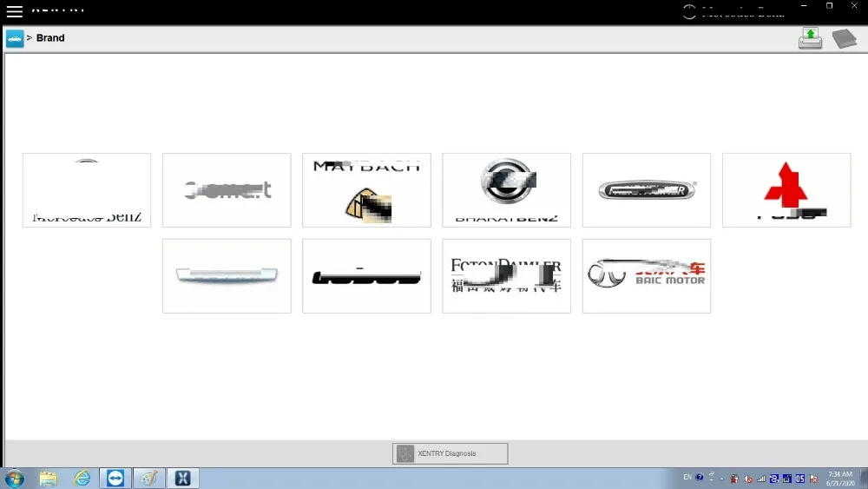This screenshot has width=868, height=489.
Task: Open TeamViewer from the taskbar
Action: click(x=115, y=478)
